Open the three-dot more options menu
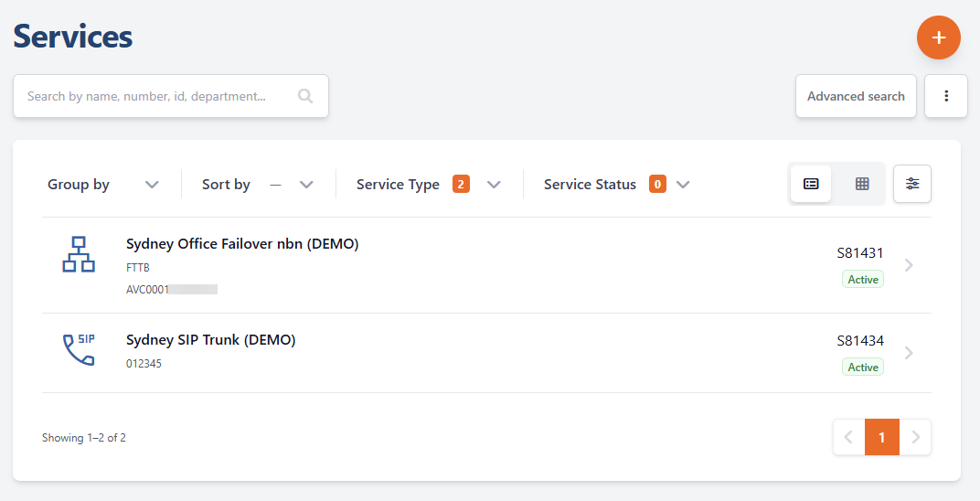 [x=945, y=96]
